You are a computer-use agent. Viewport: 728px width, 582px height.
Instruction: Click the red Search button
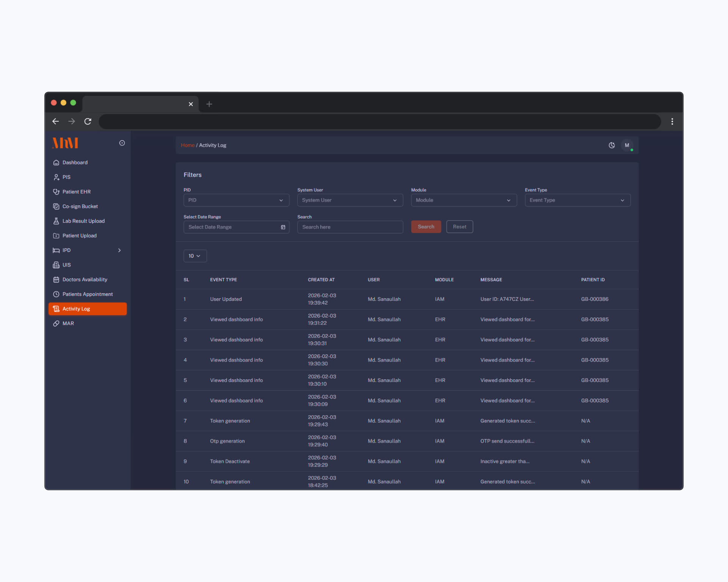click(426, 227)
